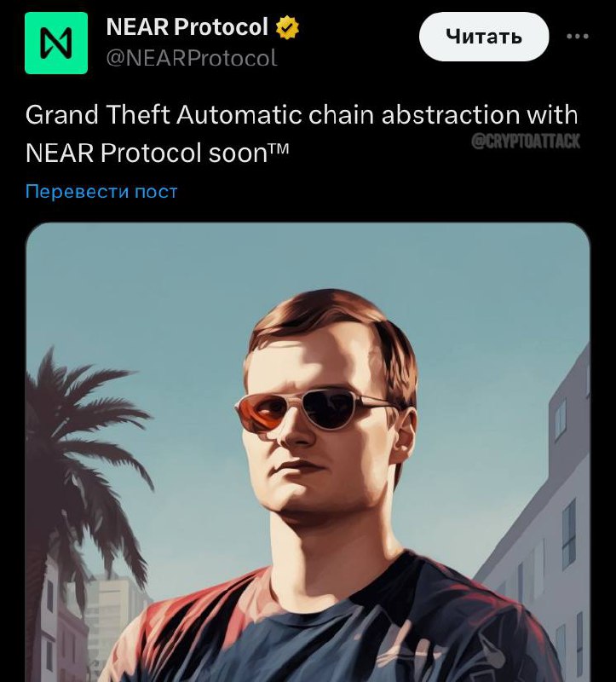Tap the Читать follow button
The height and width of the screenshot is (682, 616).
click(484, 37)
